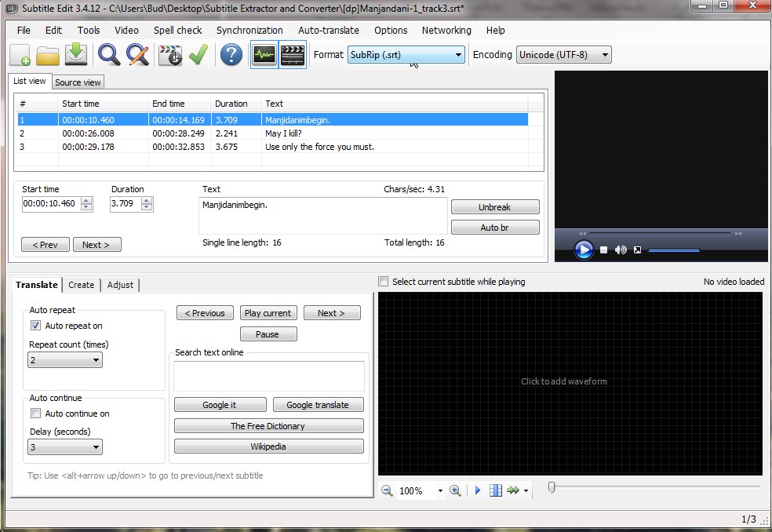This screenshot has width=772, height=532.
Task: Enable Auto continue on checkbox
Action: pyautogui.click(x=35, y=413)
